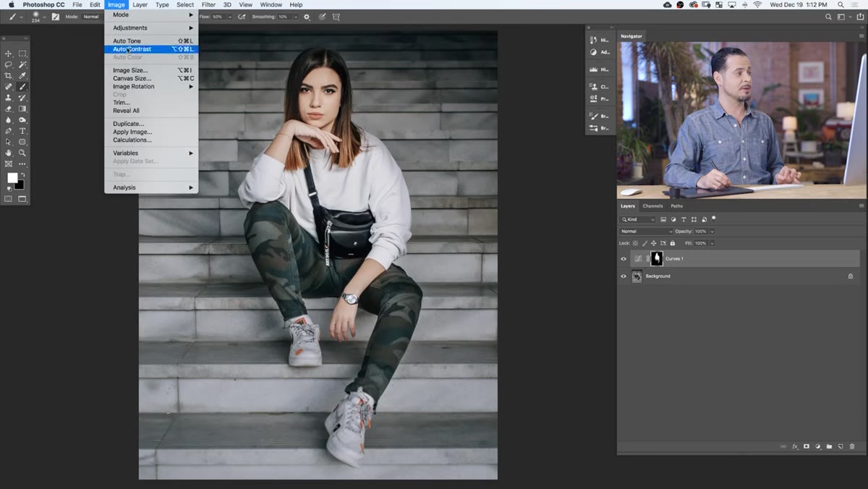The width and height of the screenshot is (868, 489).
Task: Select the Rectangular Marquee tool
Action: click(22, 54)
